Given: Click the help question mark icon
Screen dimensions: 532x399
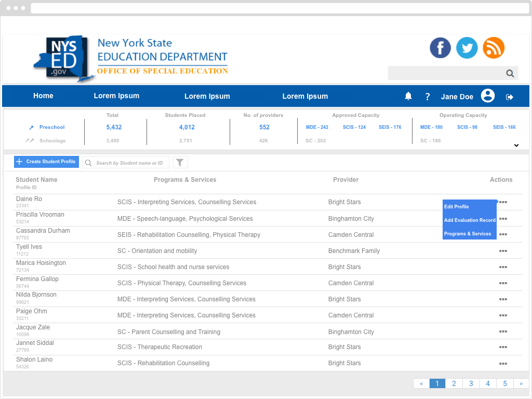Looking at the screenshot, I should [x=428, y=97].
